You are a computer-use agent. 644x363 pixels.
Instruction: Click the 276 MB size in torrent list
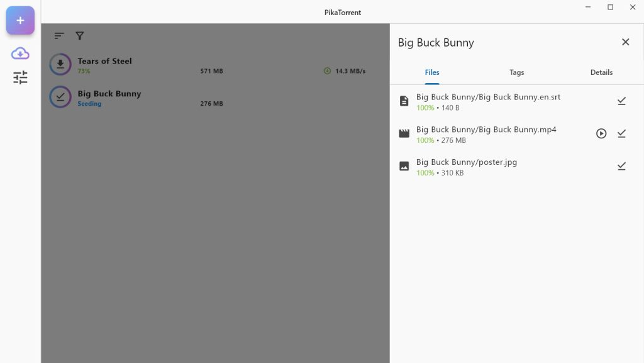(x=211, y=103)
